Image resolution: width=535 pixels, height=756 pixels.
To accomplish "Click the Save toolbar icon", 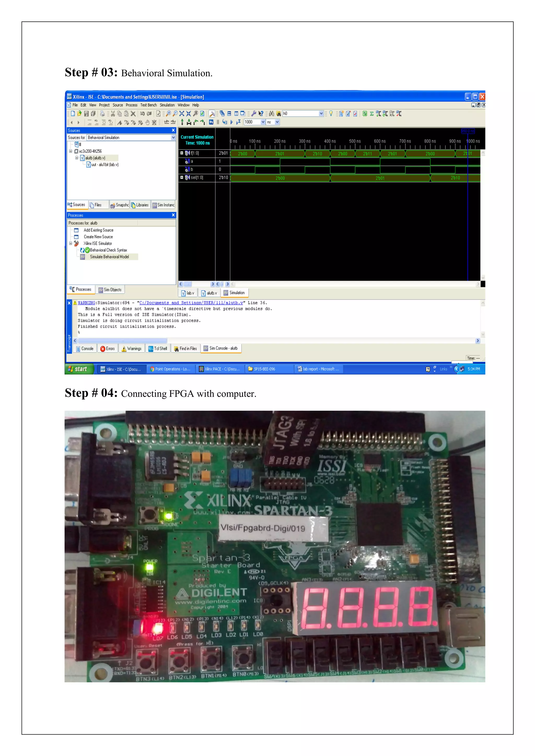I will (x=86, y=114).
